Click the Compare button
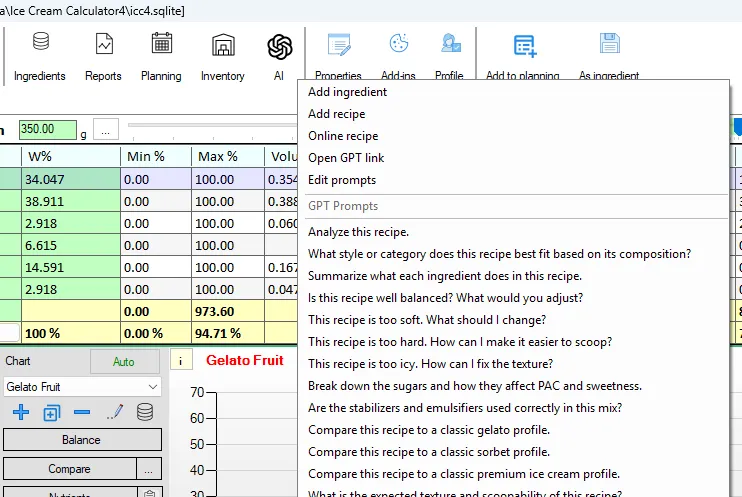 pos(70,469)
